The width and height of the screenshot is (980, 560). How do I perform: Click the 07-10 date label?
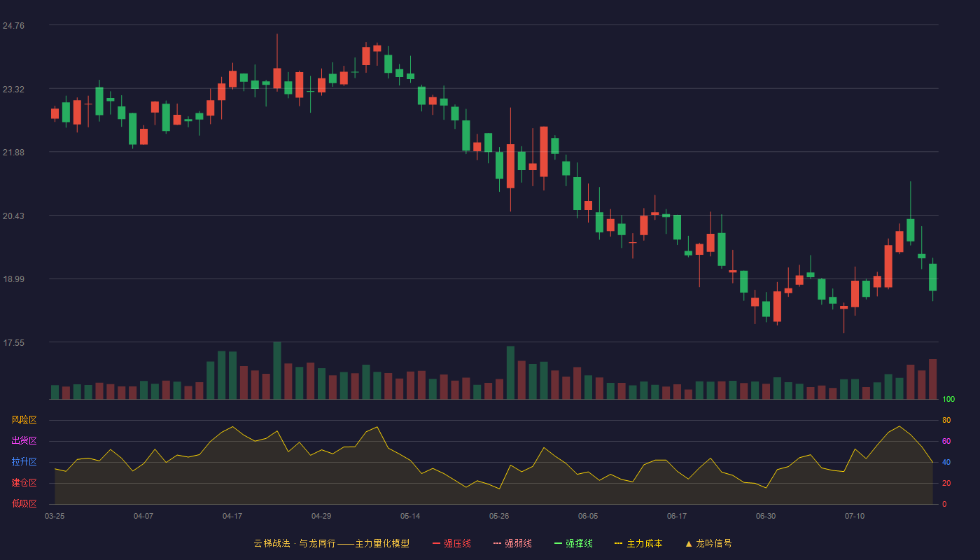[x=855, y=516]
